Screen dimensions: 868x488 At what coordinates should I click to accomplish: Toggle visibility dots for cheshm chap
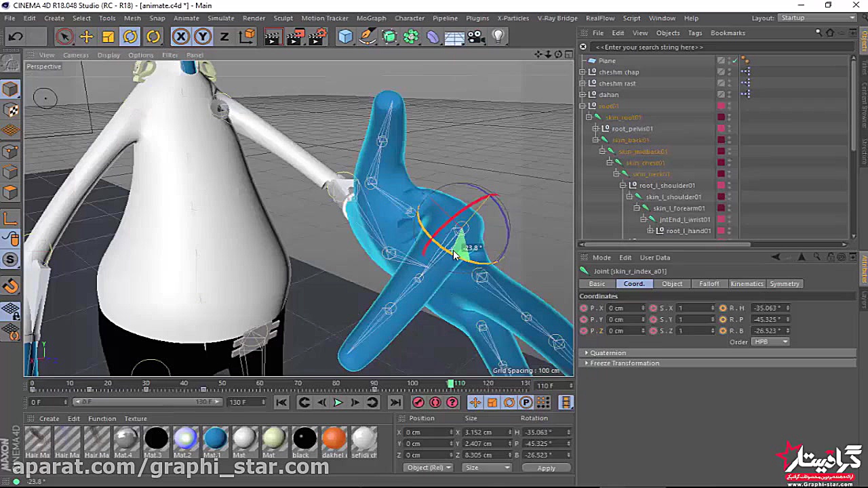(x=730, y=72)
